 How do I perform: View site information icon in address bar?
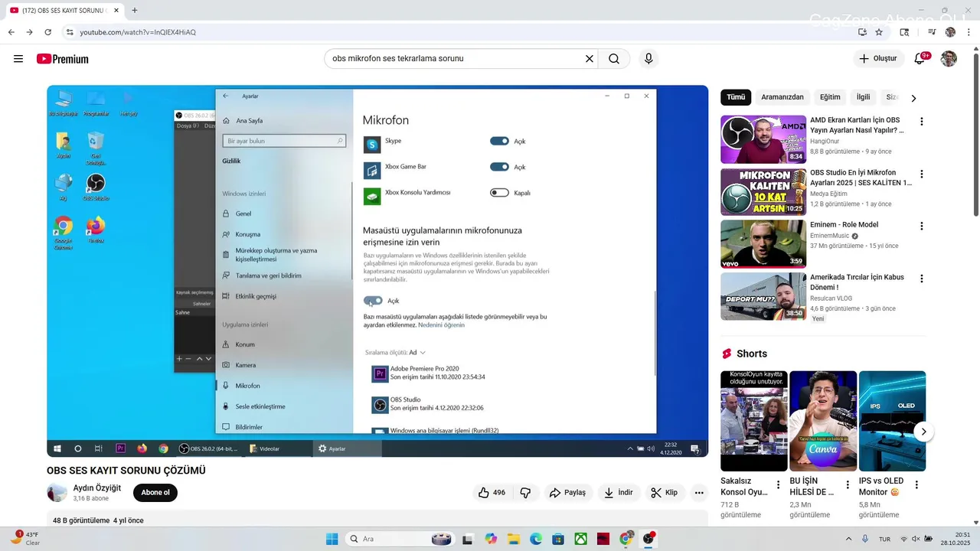coord(70,32)
